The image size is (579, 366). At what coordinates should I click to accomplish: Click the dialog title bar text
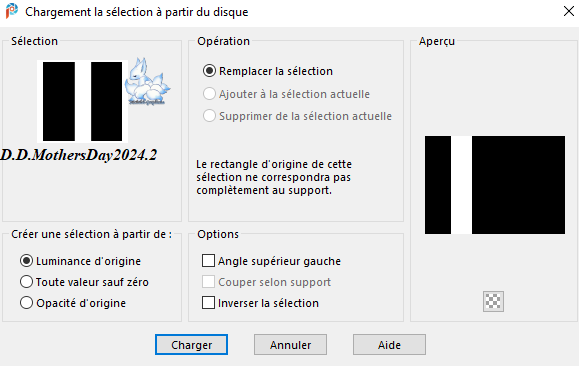tap(137, 12)
